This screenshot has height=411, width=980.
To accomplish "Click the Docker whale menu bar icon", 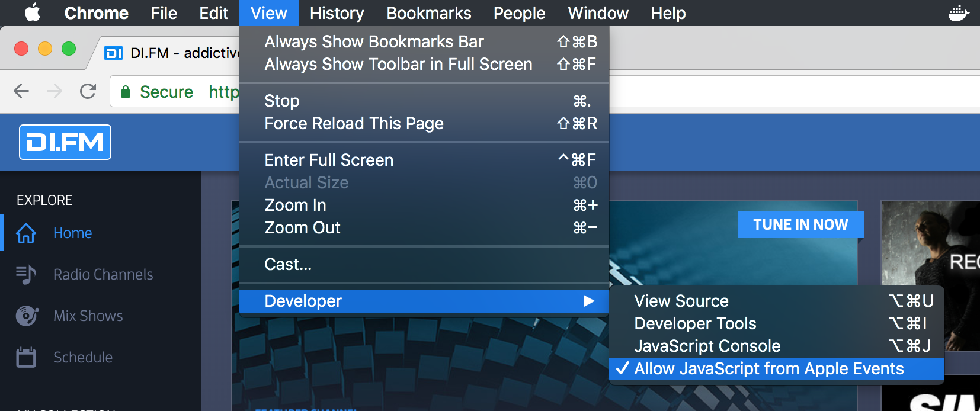I will tap(958, 13).
